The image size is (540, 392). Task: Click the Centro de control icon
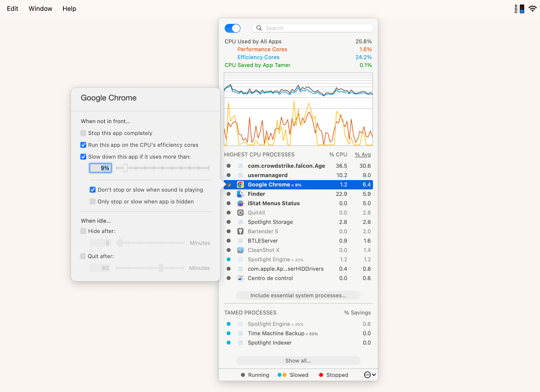click(240, 278)
